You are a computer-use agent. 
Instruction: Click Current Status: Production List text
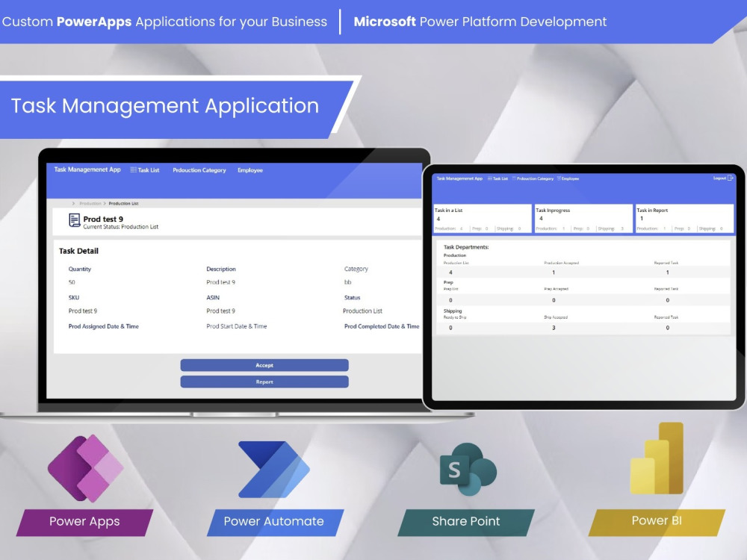tap(120, 227)
